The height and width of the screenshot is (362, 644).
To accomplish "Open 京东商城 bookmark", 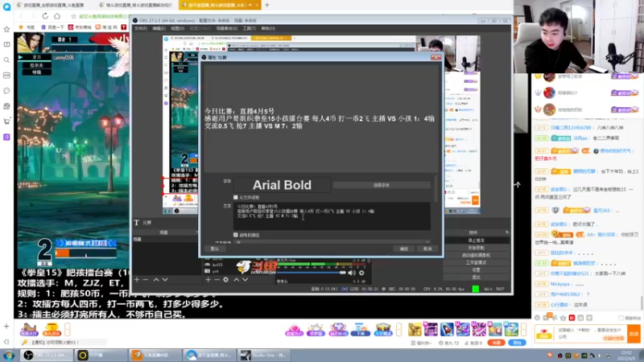I will [x=80, y=27].
